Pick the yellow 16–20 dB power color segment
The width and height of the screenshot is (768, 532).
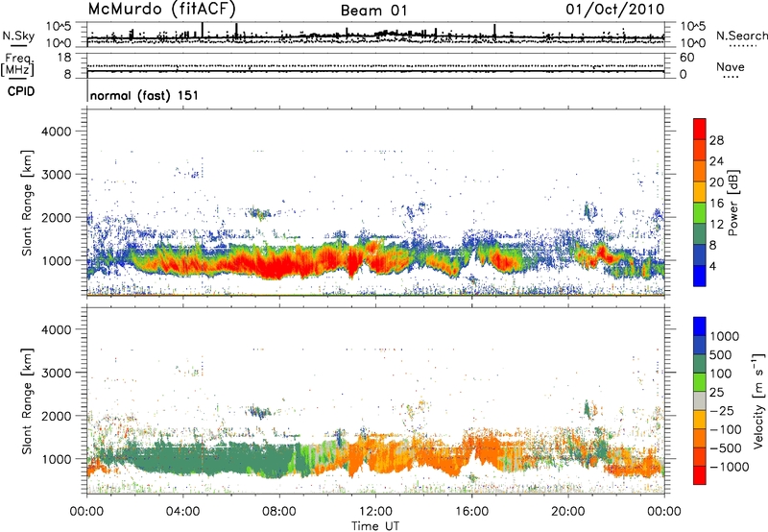pyautogui.click(x=700, y=192)
